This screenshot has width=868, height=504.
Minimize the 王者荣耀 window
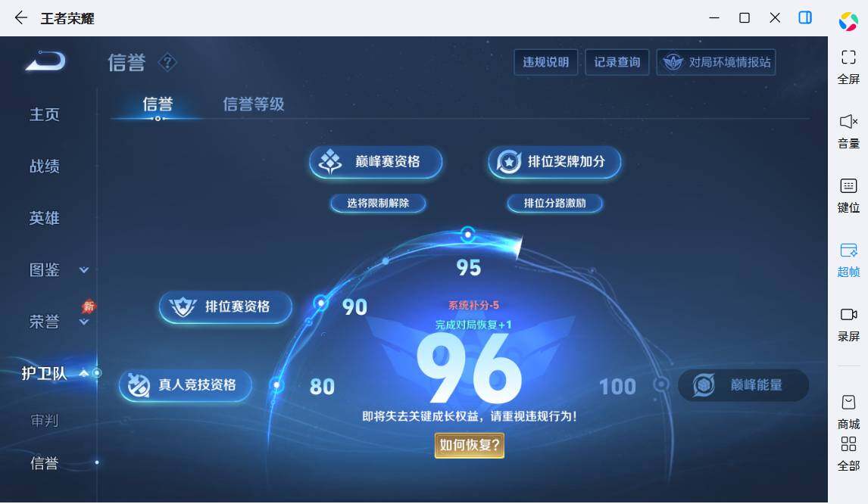(714, 17)
